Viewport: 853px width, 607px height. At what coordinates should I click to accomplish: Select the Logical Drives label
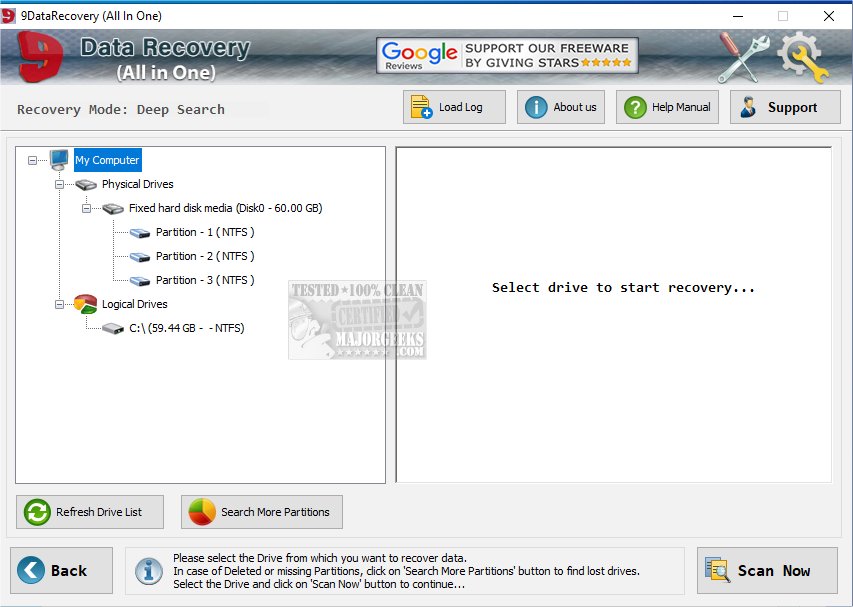click(x=135, y=304)
